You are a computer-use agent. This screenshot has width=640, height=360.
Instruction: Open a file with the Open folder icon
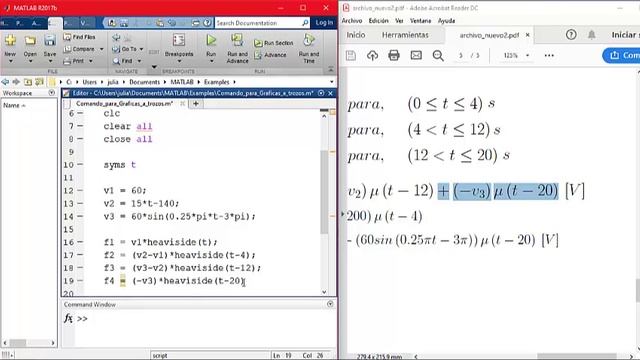coord(30,40)
